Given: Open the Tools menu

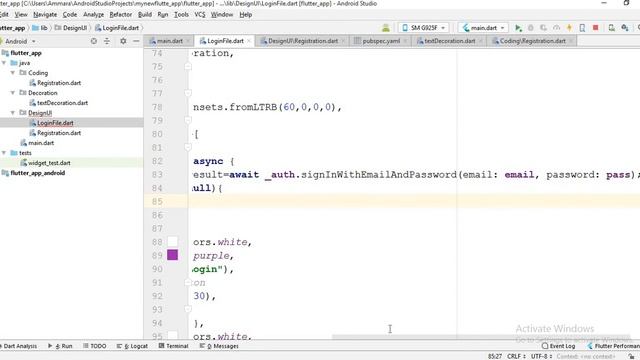Looking at the screenshot, I should point(181,15).
